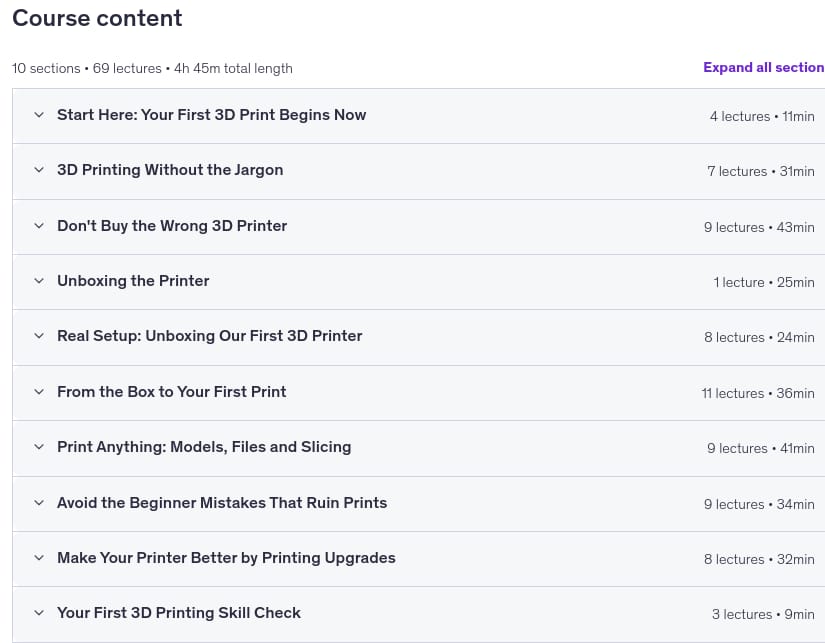
Task: Expand the 'Real Setup: Unboxing Our First 3D Printer' chevron
Action: (39, 336)
